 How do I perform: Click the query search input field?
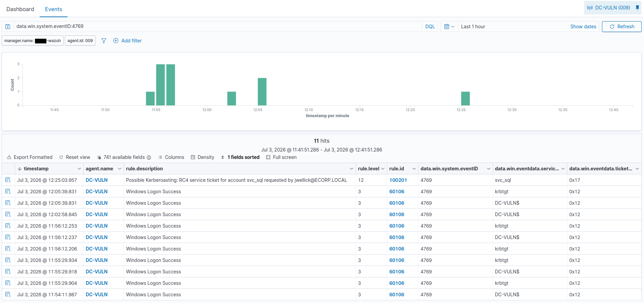[x=218, y=27]
